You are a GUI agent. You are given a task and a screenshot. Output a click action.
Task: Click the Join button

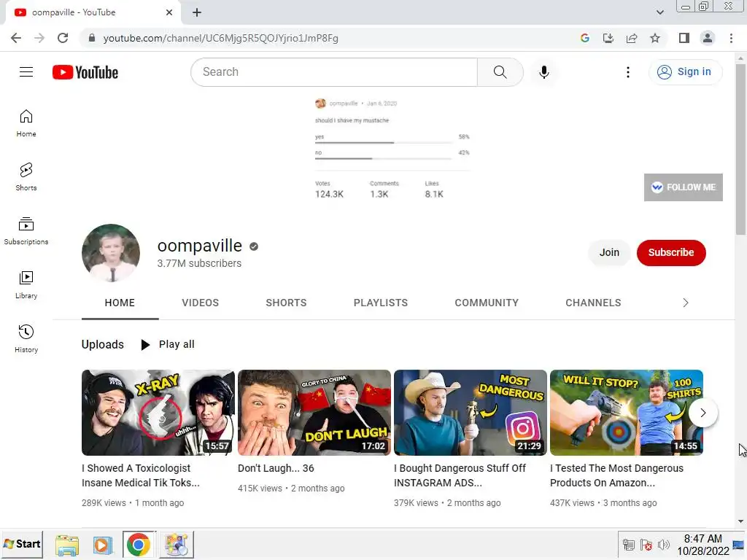point(609,252)
